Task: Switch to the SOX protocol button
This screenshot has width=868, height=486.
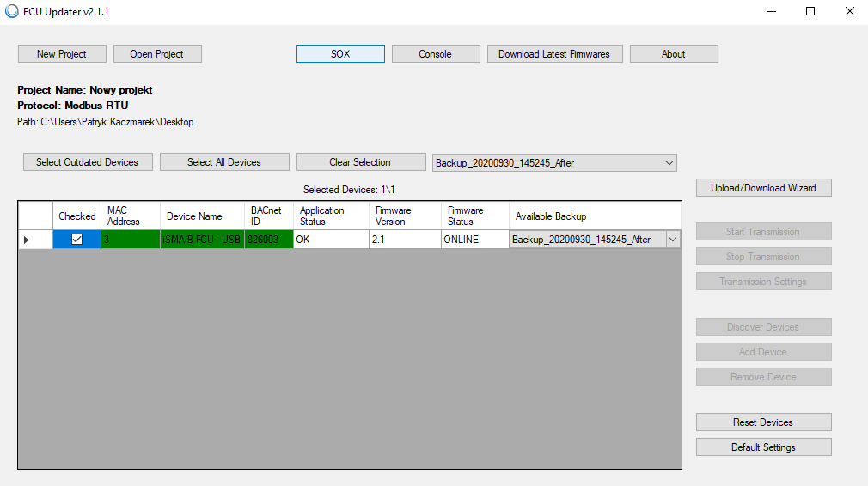Action: [340, 54]
